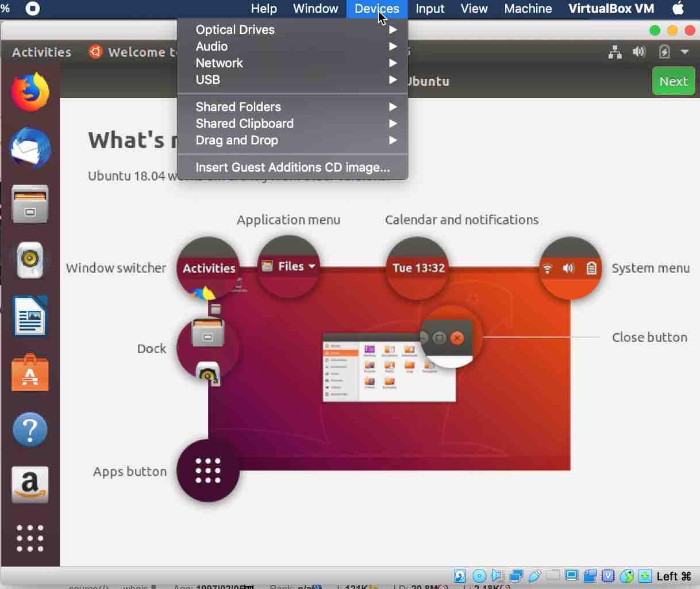Click the virtualization V chip status icon
The image size is (700, 589).
click(608, 576)
